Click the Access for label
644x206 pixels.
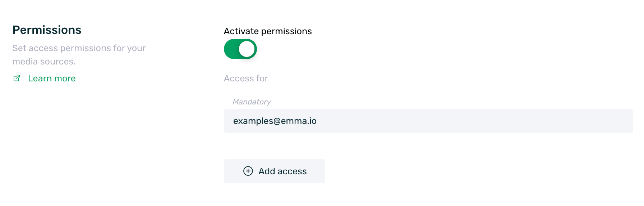point(246,79)
